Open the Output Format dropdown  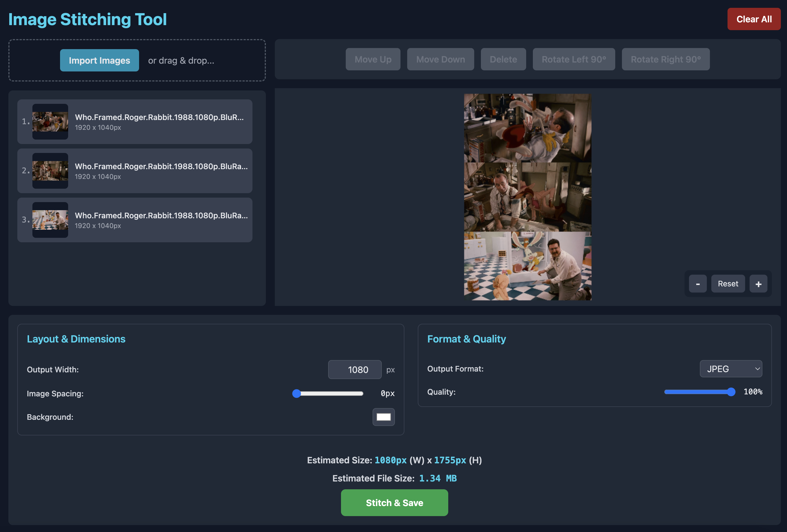[731, 368]
